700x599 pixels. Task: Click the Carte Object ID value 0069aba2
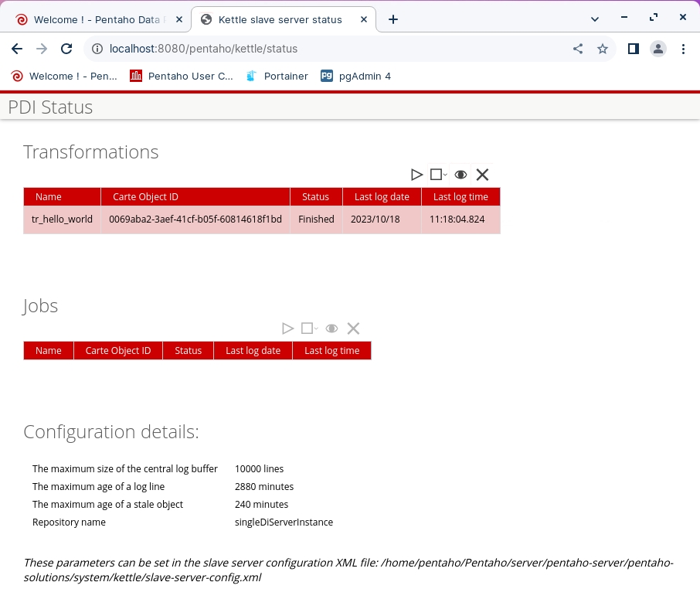click(x=195, y=220)
